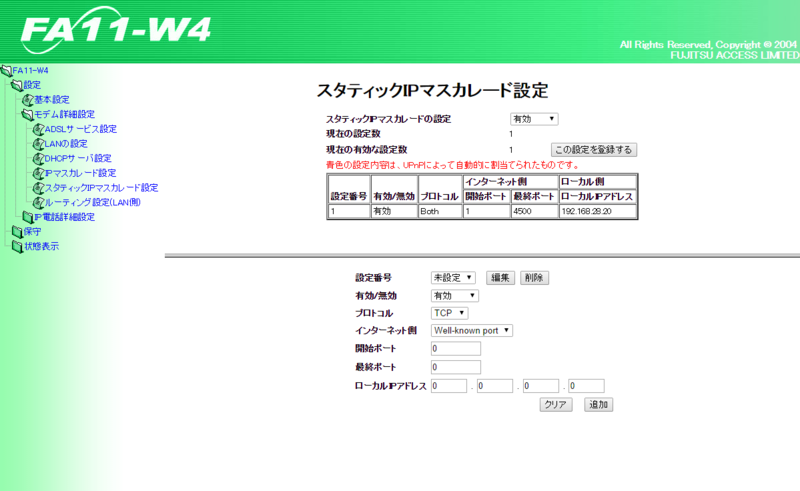This screenshot has height=491, width=800.
Task: Open the 保守 tree link
Action: tap(32, 232)
